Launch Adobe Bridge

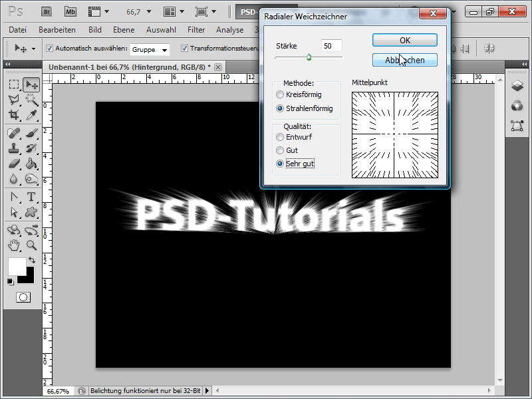pos(47,12)
